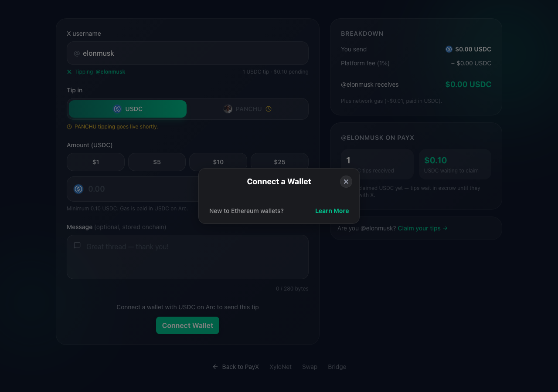The image size is (558, 392).
Task: Choose the $10 amount preset
Action: (x=218, y=162)
